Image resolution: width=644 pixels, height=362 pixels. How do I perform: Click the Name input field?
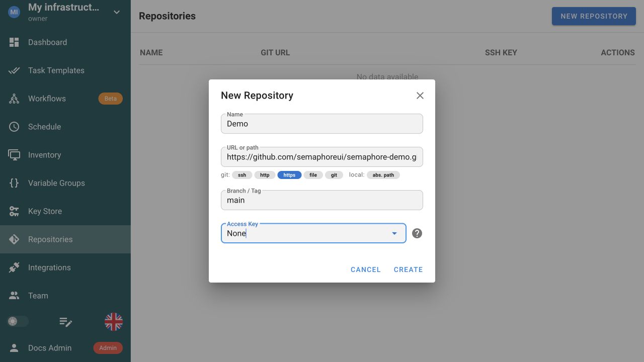(x=322, y=124)
